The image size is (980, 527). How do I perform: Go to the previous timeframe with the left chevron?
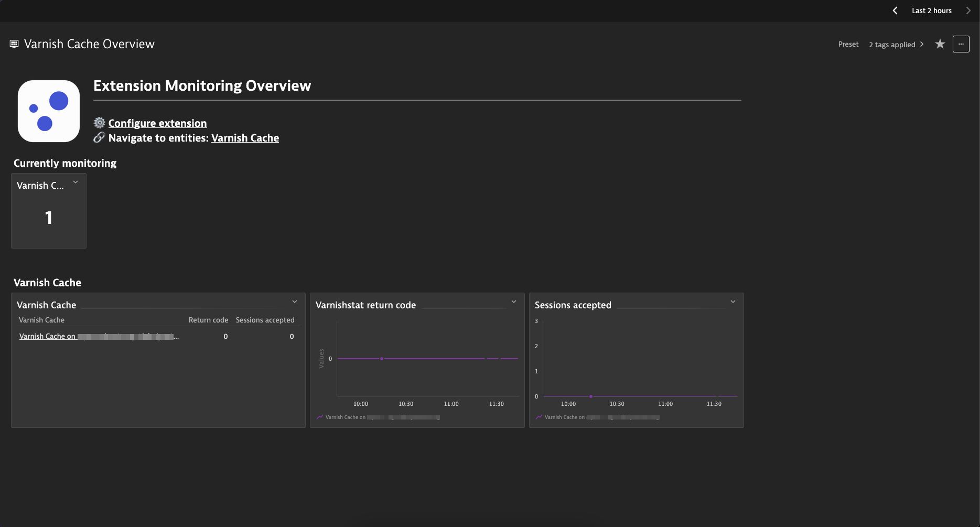(895, 10)
